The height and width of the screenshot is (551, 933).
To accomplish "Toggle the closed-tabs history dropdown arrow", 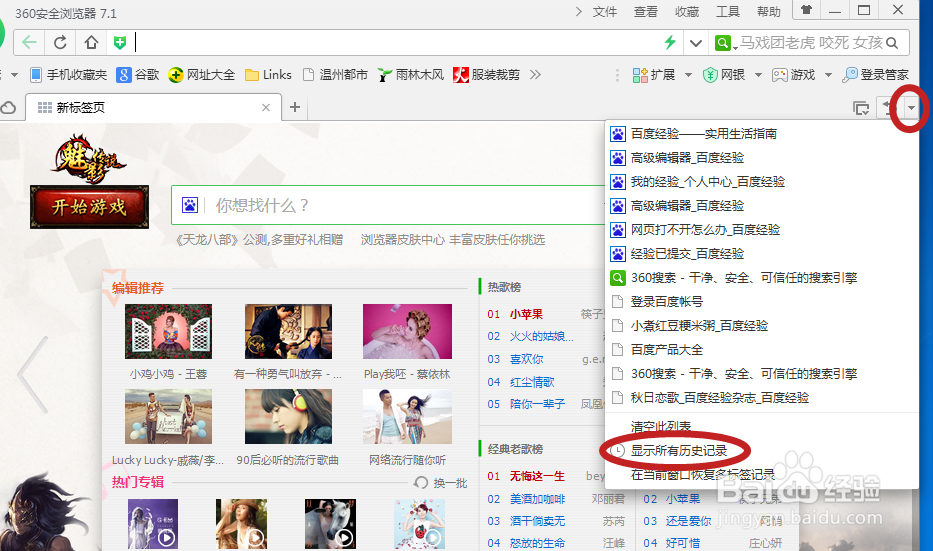I will (912, 108).
